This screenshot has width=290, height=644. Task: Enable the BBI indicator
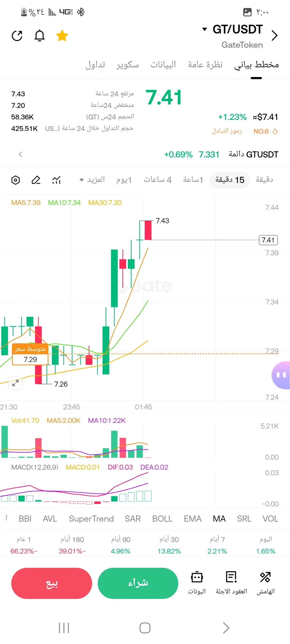click(x=25, y=519)
